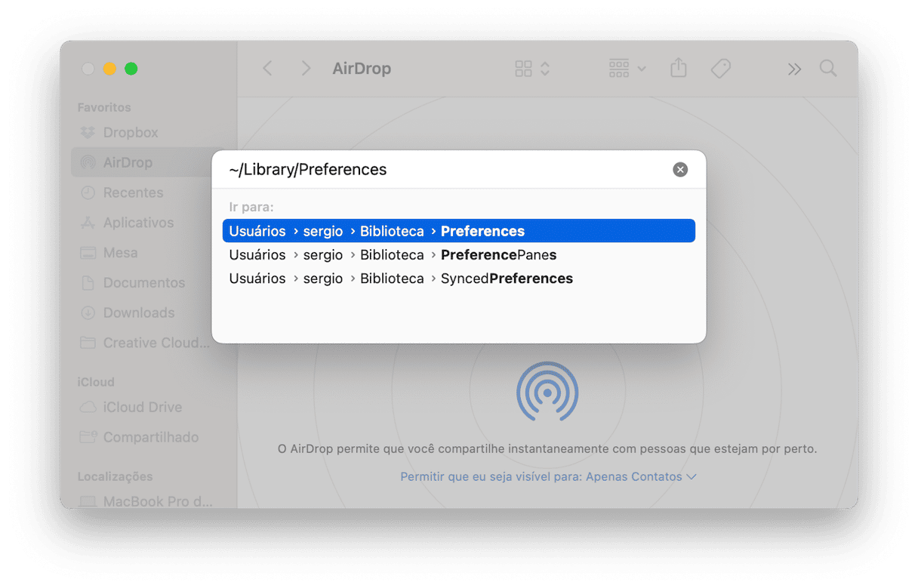Click the Share toolbar icon
Viewport: 918px width, 588px height.
coord(679,68)
